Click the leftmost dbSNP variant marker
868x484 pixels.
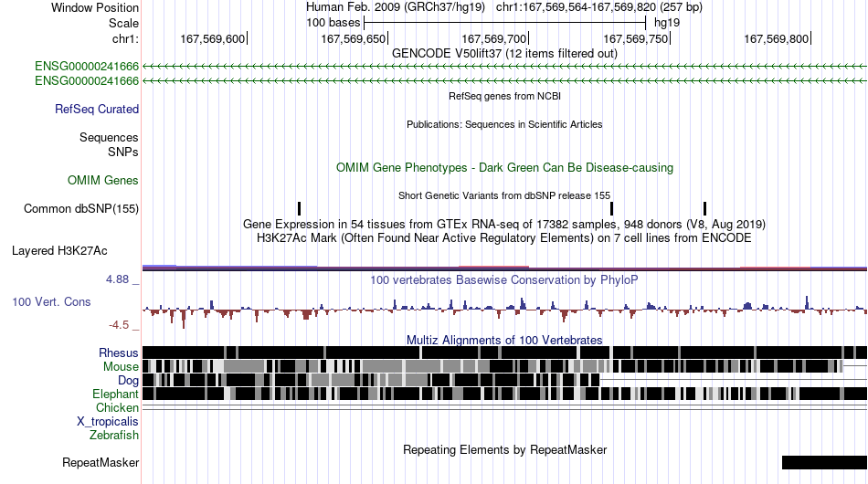coord(300,208)
